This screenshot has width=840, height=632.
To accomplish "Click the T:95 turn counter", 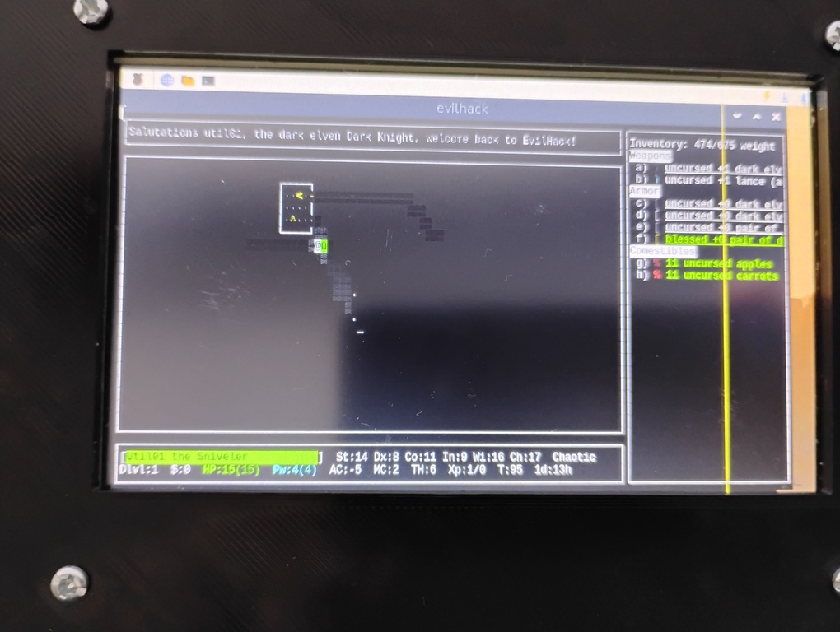I will click(510, 469).
